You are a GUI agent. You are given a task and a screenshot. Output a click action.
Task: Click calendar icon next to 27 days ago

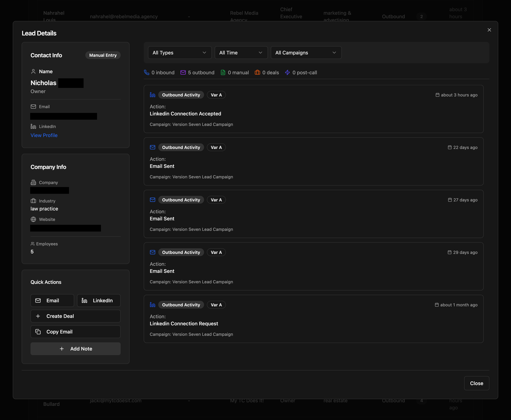click(450, 200)
